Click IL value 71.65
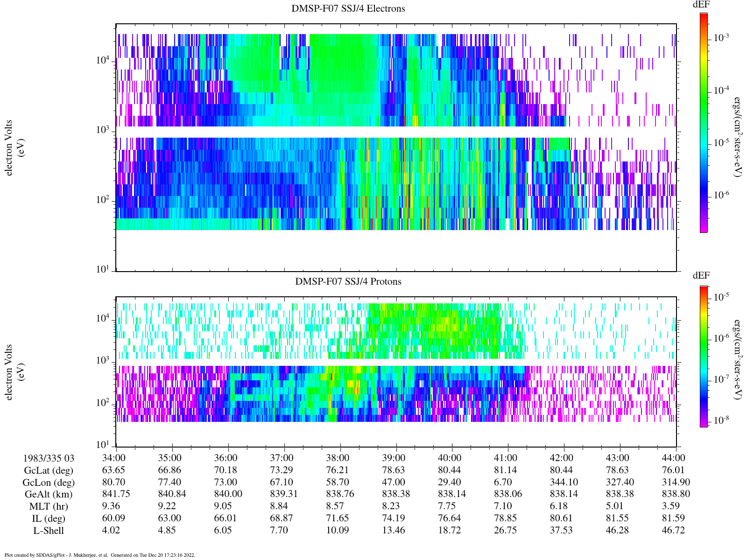Screen dimensions: 747x560 point(338,518)
